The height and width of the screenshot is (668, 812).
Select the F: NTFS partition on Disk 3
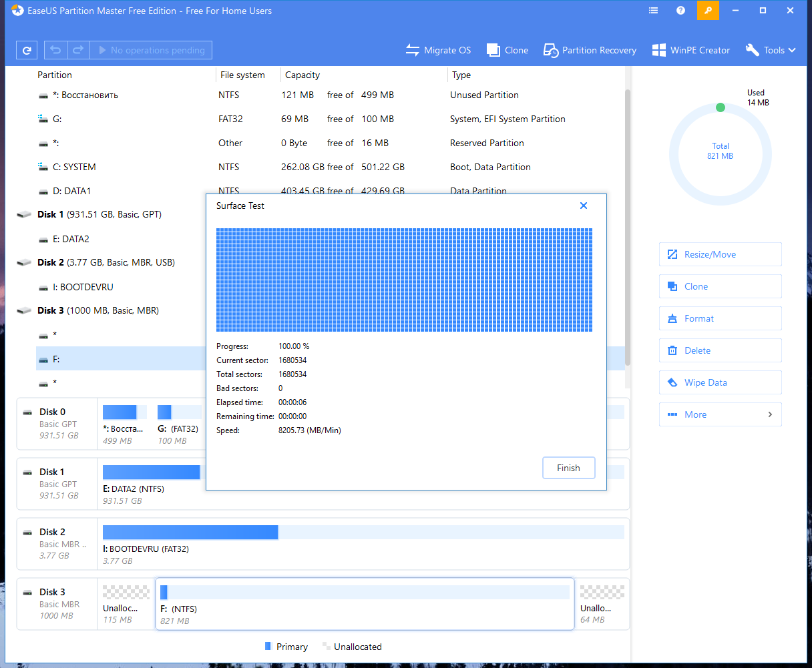tap(365, 604)
